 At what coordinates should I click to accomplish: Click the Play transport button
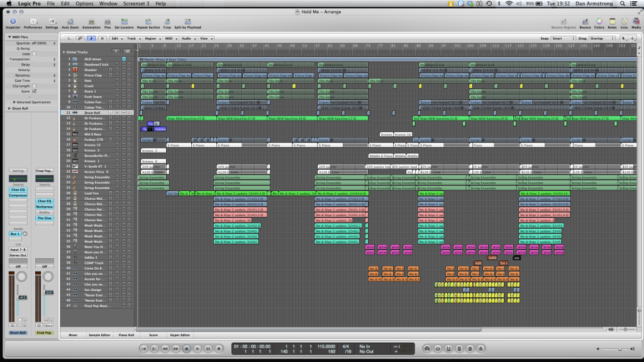pos(197,348)
